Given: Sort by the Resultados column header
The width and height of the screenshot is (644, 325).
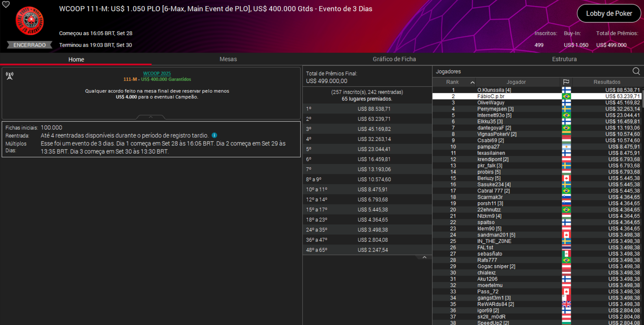Looking at the screenshot, I should (x=607, y=82).
